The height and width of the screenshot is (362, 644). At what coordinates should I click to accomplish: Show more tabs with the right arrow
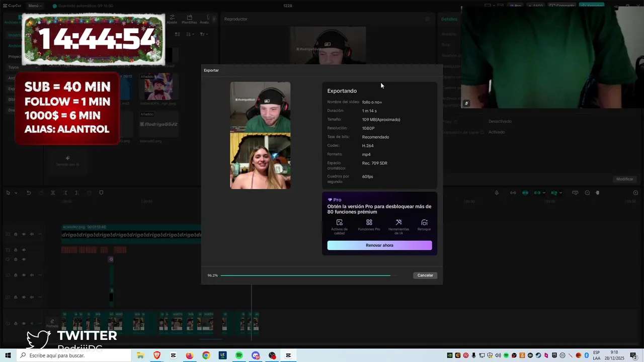click(214, 19)
